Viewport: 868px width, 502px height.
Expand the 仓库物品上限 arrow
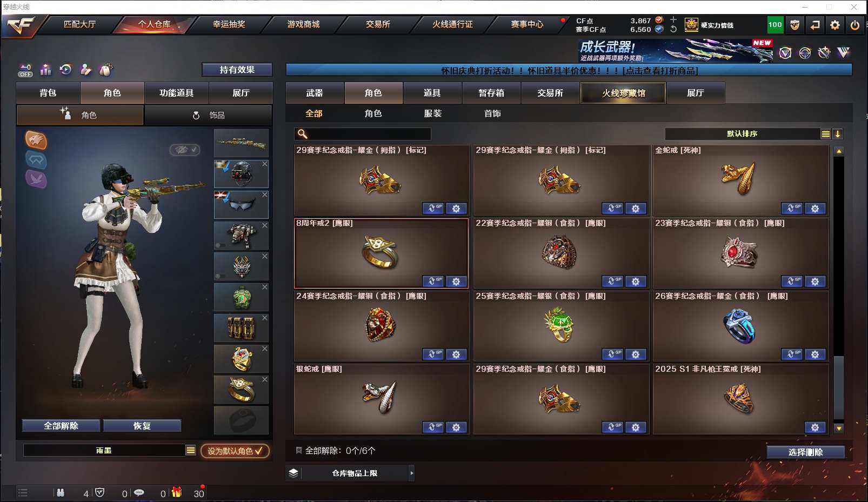(x=412, y=473)
